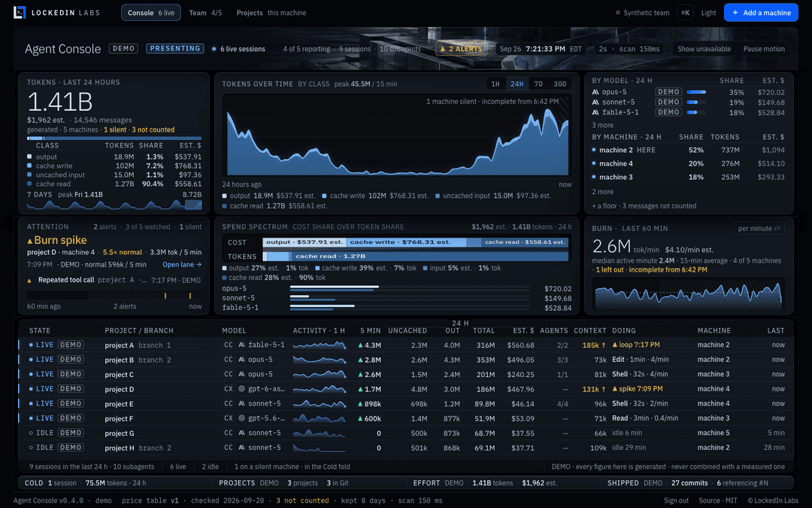
Task: Select the 1H time range
Action: point(495,84)
